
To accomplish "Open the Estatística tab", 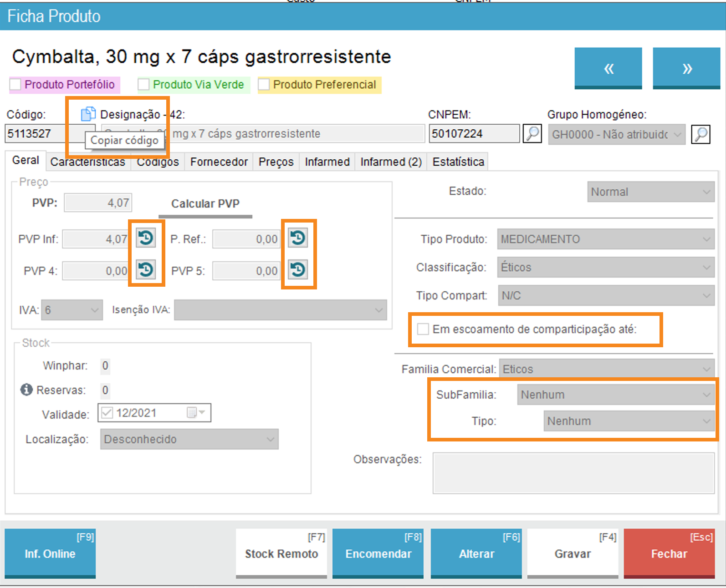I will (458, 162).
